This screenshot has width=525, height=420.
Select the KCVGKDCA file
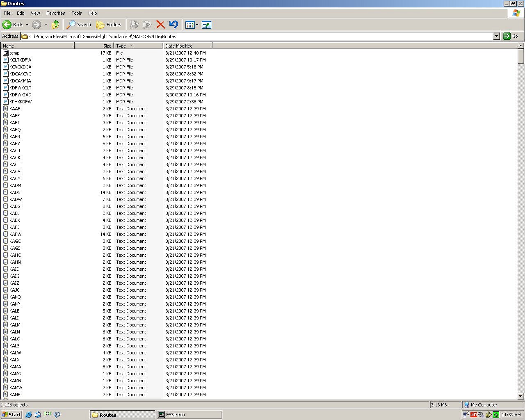(20, 67)
